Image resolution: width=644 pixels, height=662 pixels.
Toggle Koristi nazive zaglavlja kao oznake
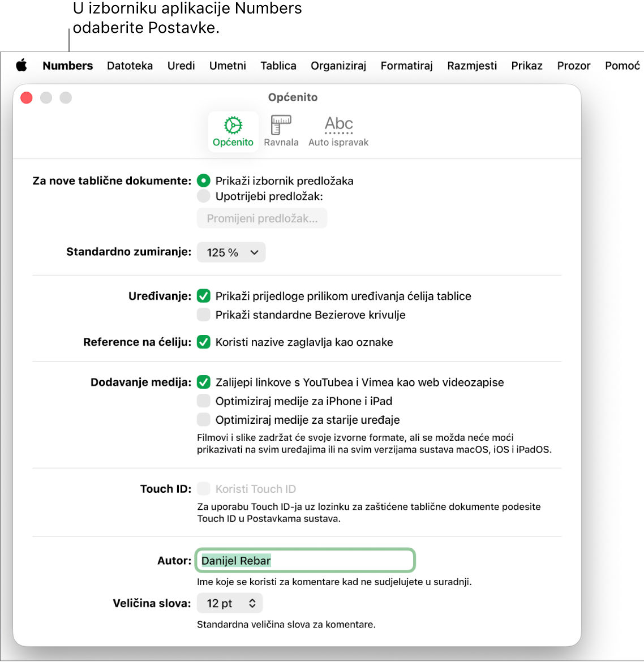pyautogui.click(x=204, y=342)
